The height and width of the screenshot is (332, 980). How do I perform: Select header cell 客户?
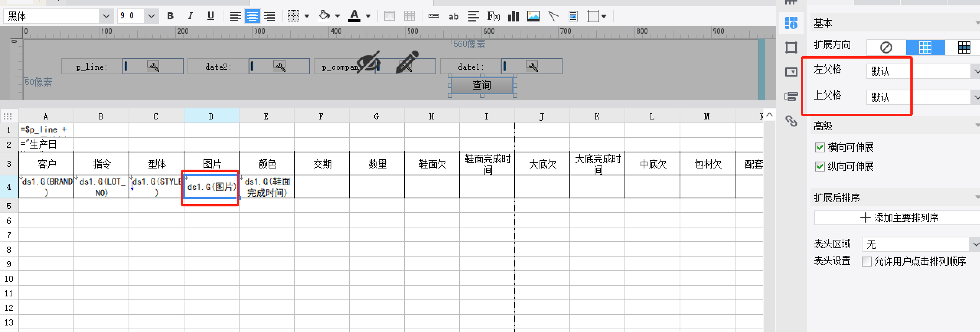tap(46, 164)
